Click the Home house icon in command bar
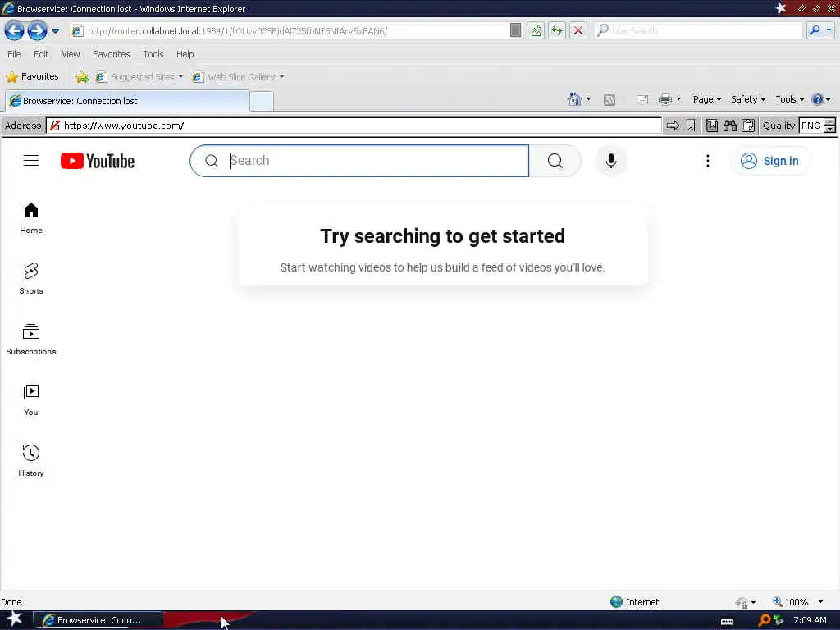This screenshot has height=630, width=840. coord(574,99)
